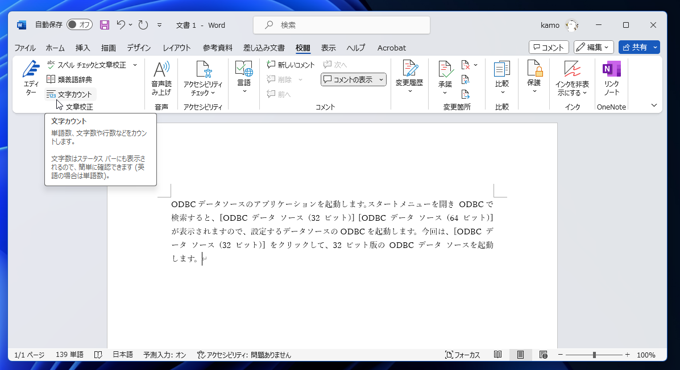Toggle 自動保存 autosave switch
The width and height of the screenshot is (680, 370).
[79, 25]
